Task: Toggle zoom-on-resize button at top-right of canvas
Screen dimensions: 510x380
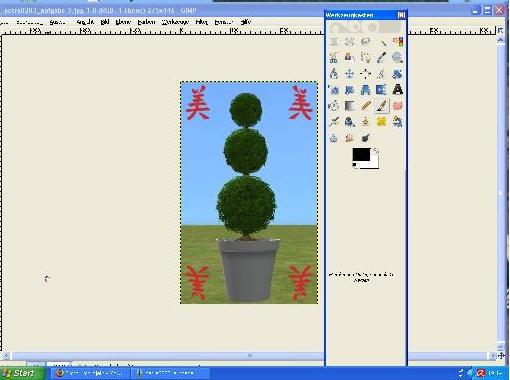Action: [x=500, y=31]
